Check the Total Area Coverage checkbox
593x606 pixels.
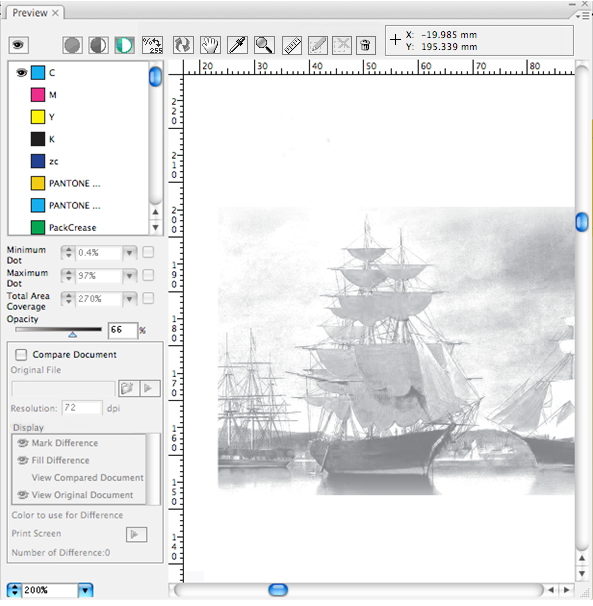[148, 298]
